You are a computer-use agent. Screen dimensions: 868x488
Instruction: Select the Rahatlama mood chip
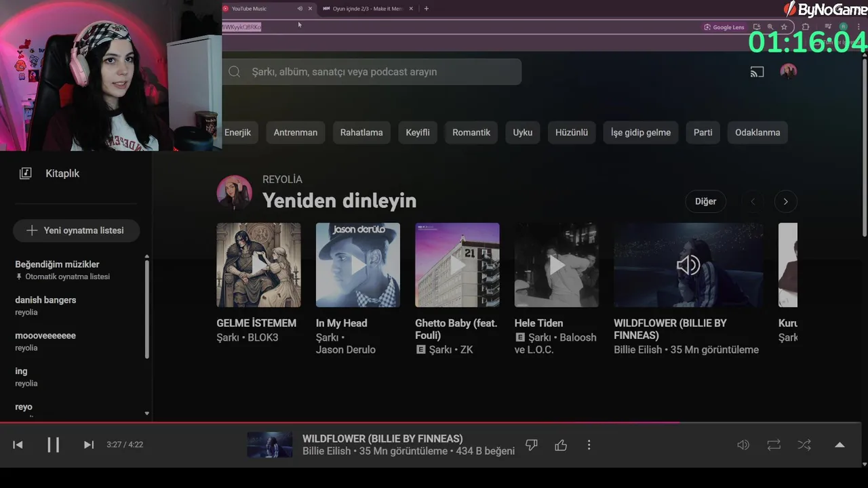pos(361,132)
